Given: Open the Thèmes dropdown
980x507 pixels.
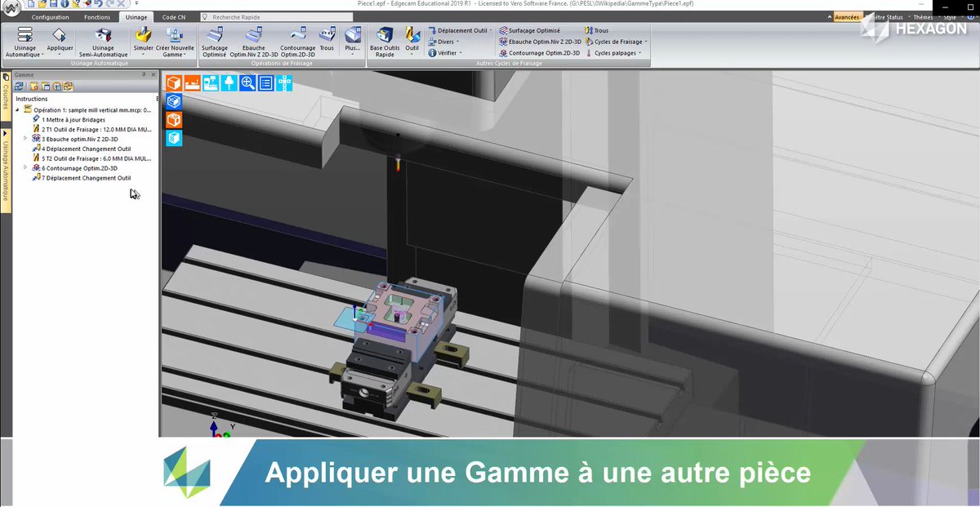Looking at the screenshot, I should [924, 16].
